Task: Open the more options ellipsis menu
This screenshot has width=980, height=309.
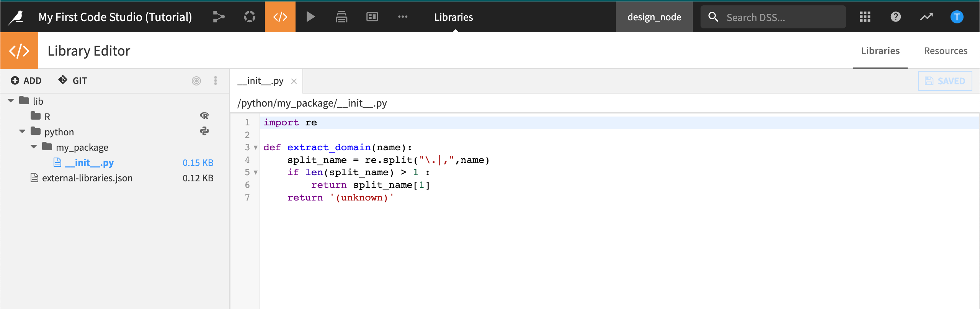Action: pyautogui.click(x=403, y=17)
